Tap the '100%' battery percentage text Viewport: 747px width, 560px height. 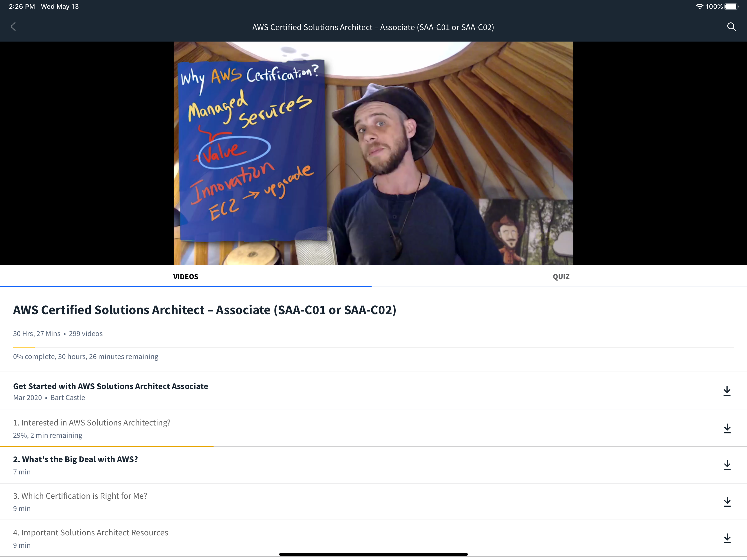(x=714, y=6)
